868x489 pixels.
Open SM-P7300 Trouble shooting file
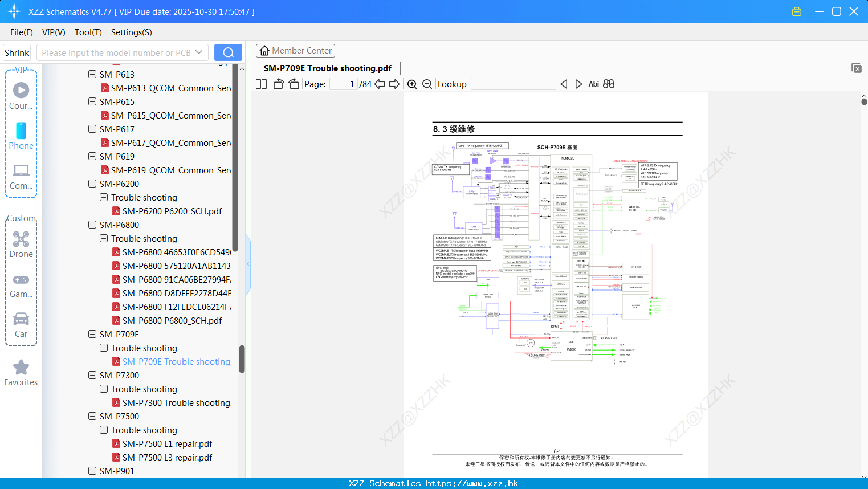click(x=172, y=402)
